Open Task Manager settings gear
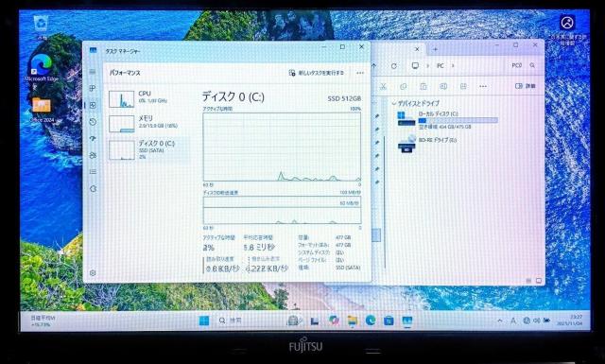Viewport: 605px width, 364px height. [93, 273]
